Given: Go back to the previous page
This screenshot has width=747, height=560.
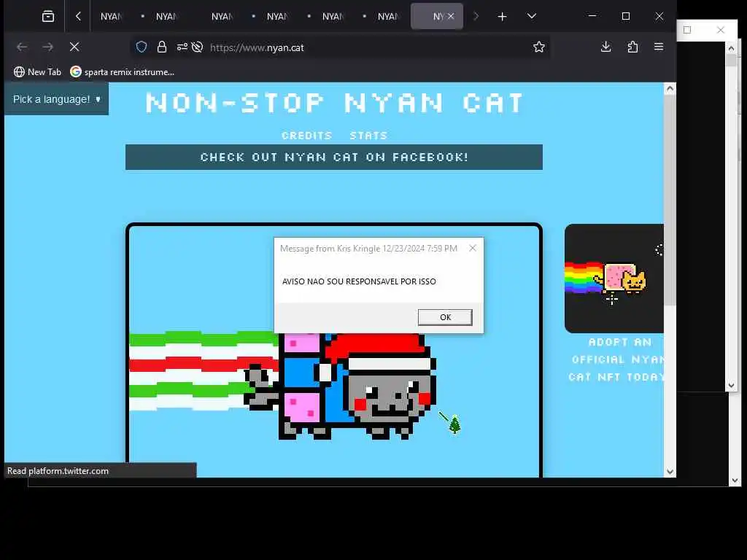Looking at the screenshot, I should click(x=22, y=47).
